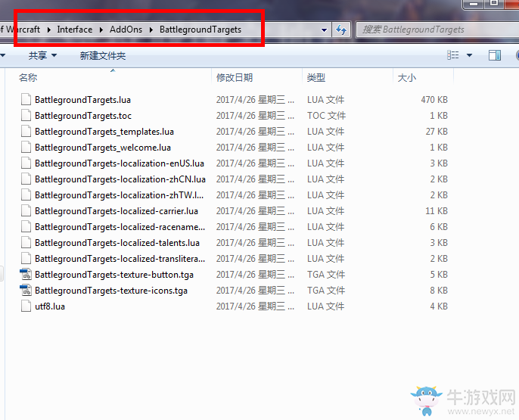Click the file icon of BattlegroundTargets.lua
Screen dimensions: 519x420
coord(26,99)
